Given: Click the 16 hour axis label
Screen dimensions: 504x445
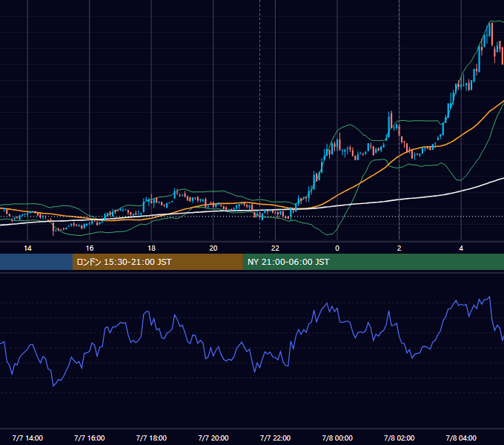Looking at the screenshot, I should click(x=90, y=248).
